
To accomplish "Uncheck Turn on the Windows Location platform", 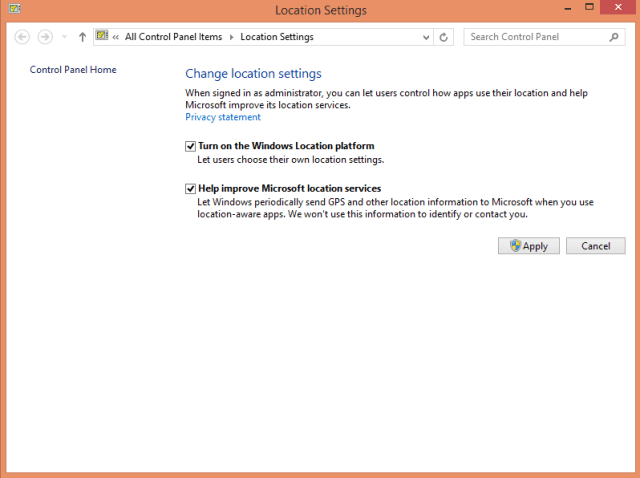I will 190,146.
